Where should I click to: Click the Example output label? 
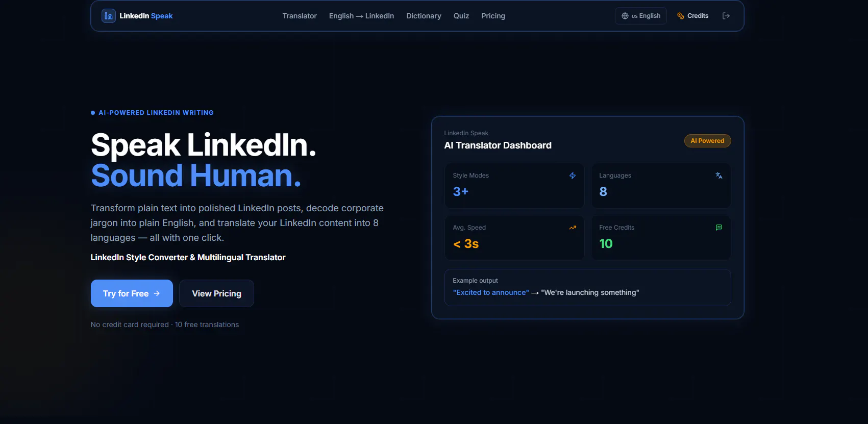(x=475, y=281)
